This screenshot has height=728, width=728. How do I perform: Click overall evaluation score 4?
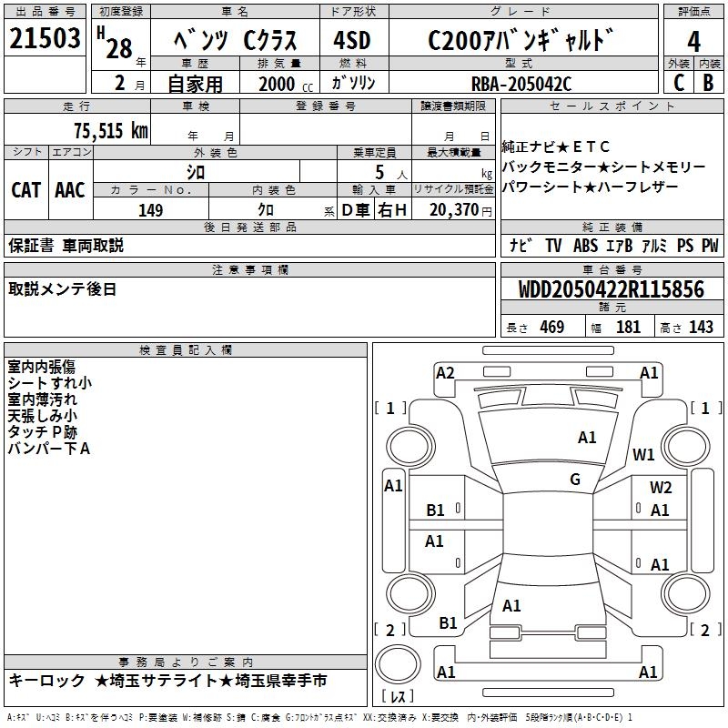[x=693, y=42]
